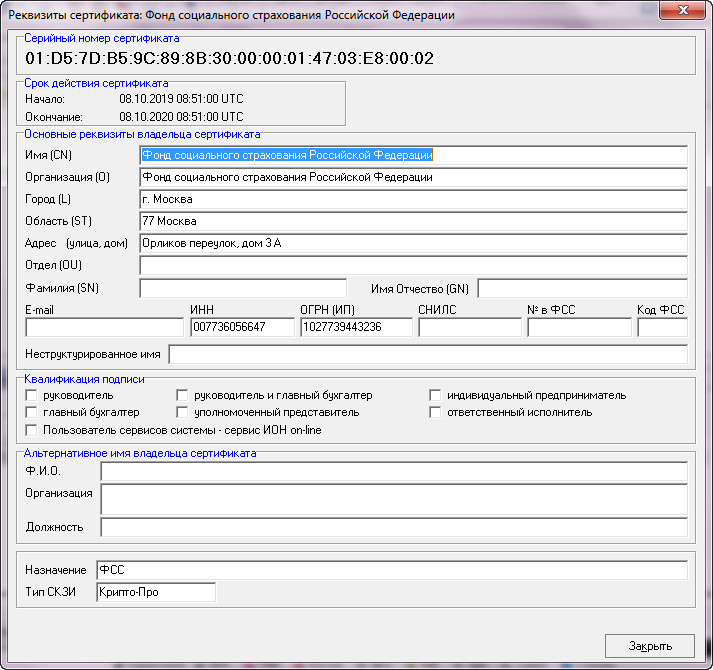Click the Код ФСС field
The height and width of the screenshot is (670, 713).
click(663, 327)
